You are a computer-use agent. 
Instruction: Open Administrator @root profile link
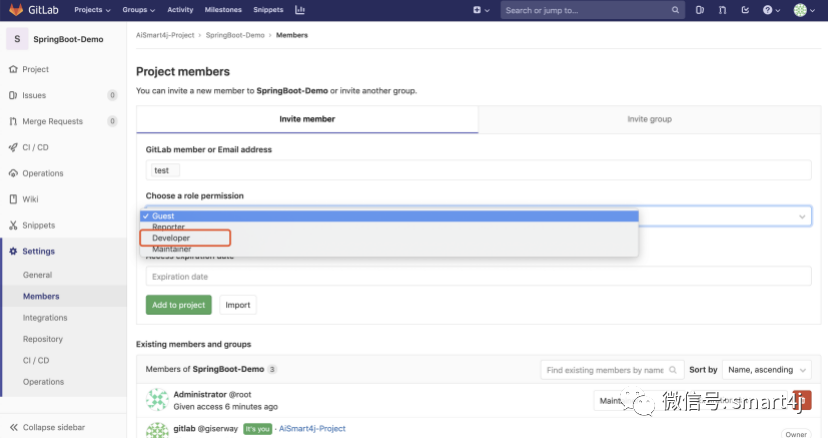click(x=212, y=394)
